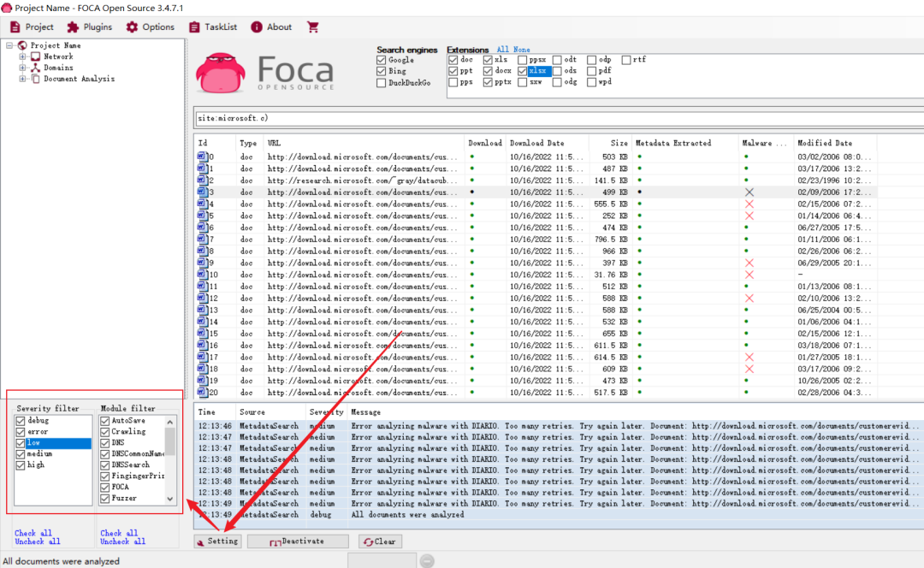This screenshot has height=568, width=924.
Task: Expand the Network tree node
Action: [22, 56]
